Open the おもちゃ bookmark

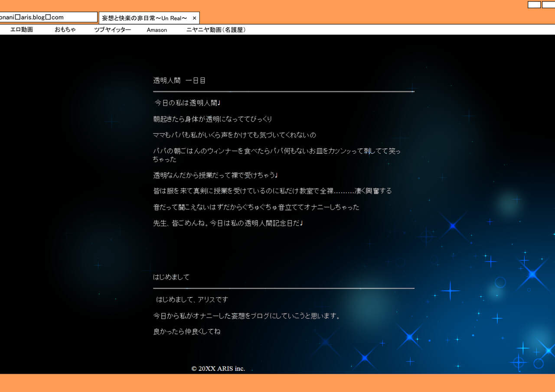[x=65, y=30]
